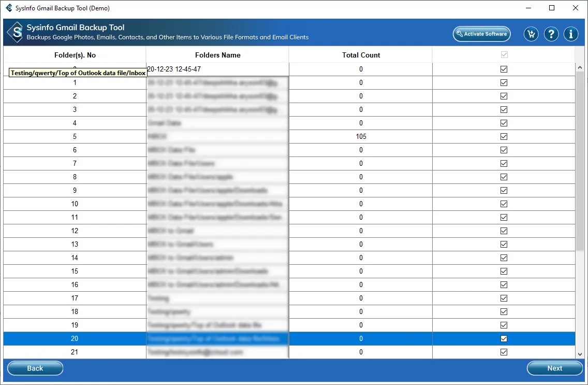
Task: Uncheck the checkbox for folder row 1
Action: click(x=504, y=82)
